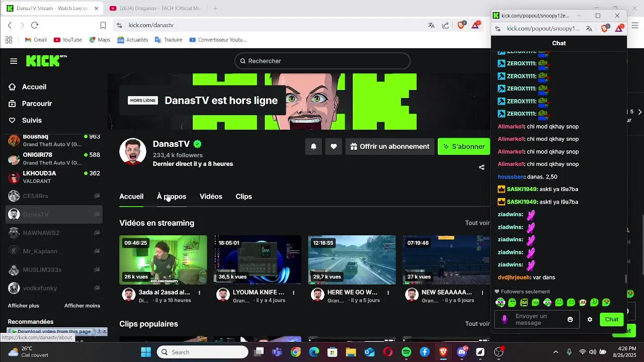
Task: Open Spotify from the taskbar
Action: click(x=407, y=352)
